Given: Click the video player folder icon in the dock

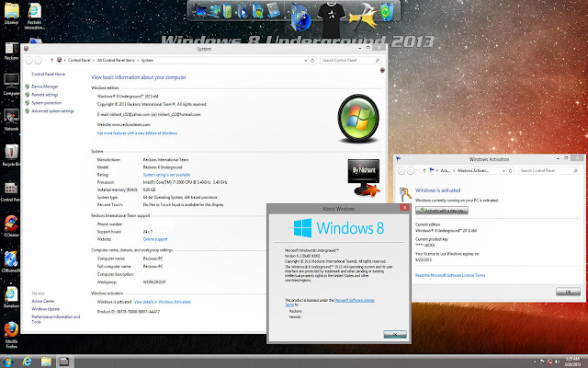Looking at the screenshot, I should pyautogui.click(x=243, y=11).
